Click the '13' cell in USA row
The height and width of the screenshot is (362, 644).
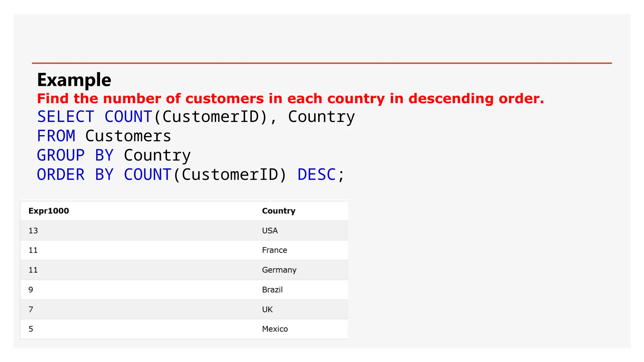point(33,231)
